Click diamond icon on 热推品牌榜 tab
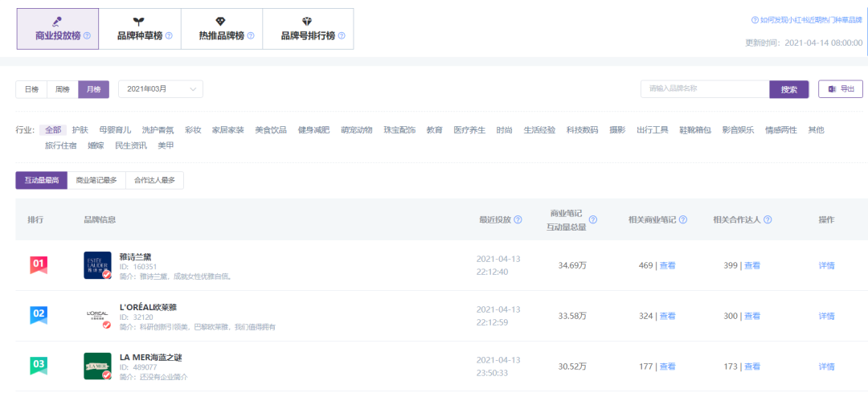Viewport: 868px width, 393px height. (x=221, y=21)
